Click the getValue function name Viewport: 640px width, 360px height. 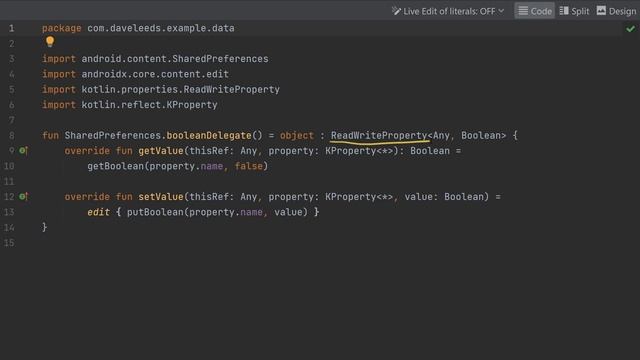point(161,151)
